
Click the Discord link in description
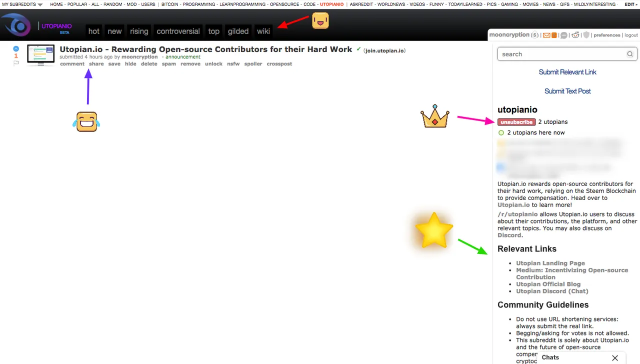(x=509, y=235)
